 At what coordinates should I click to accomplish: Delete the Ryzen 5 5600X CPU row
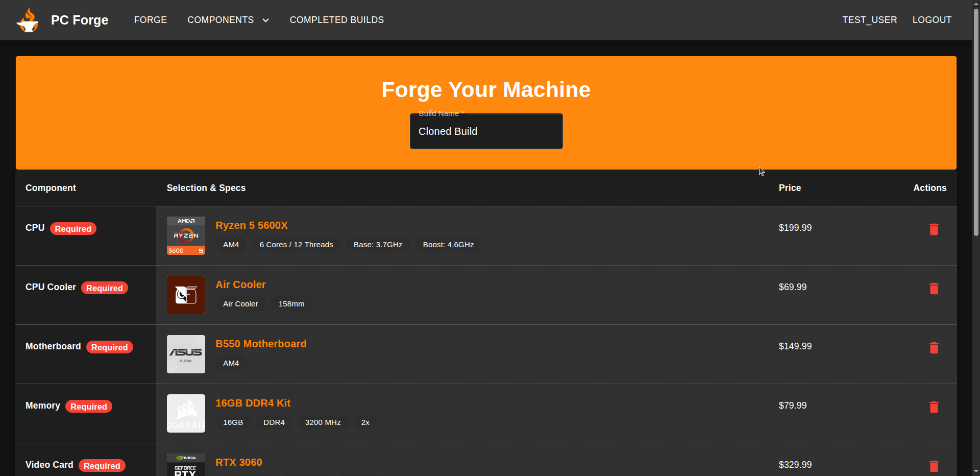point(934,229)
